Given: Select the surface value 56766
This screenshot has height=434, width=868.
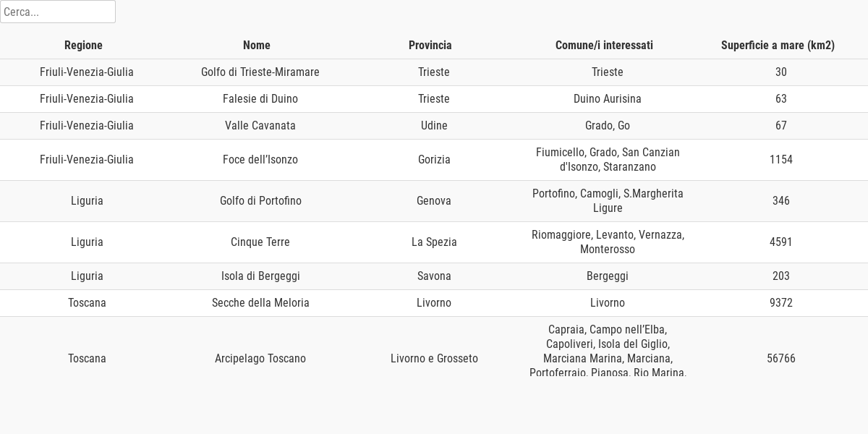Looking at the screenshot, I should point(781,359).
